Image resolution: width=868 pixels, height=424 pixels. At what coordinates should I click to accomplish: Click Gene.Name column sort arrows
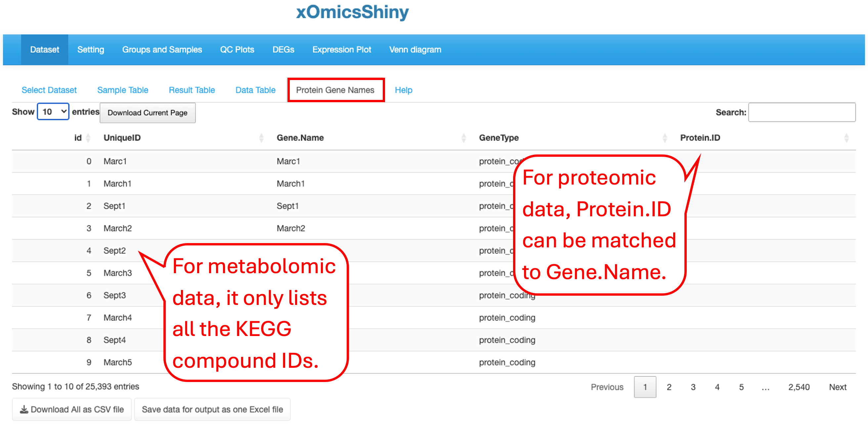click(464, 138)
